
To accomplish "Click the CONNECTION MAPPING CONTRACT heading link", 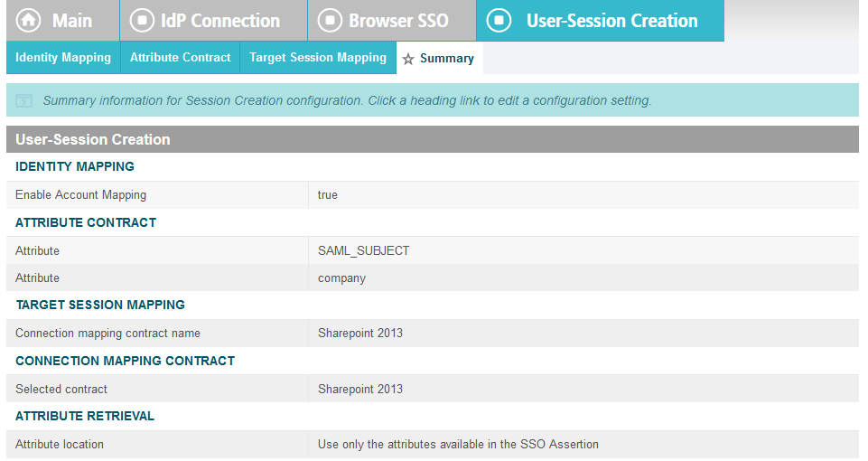I will pos(125,361).
